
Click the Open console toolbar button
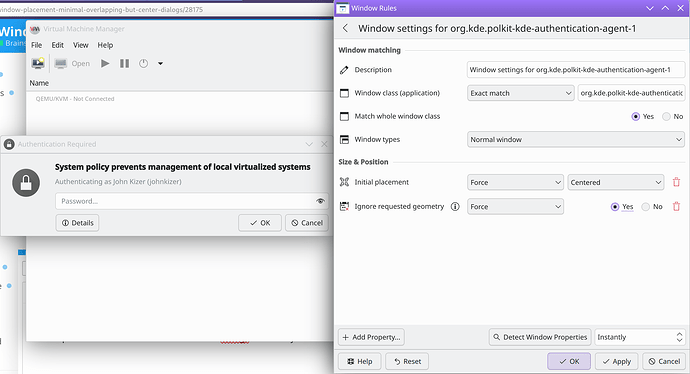[x=73, y=63]
